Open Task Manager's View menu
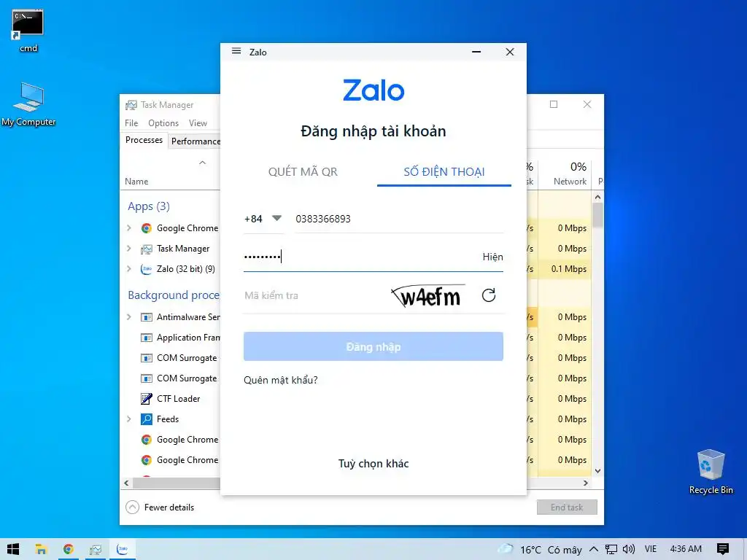747x560 pixels. click(x=198, y=122)
